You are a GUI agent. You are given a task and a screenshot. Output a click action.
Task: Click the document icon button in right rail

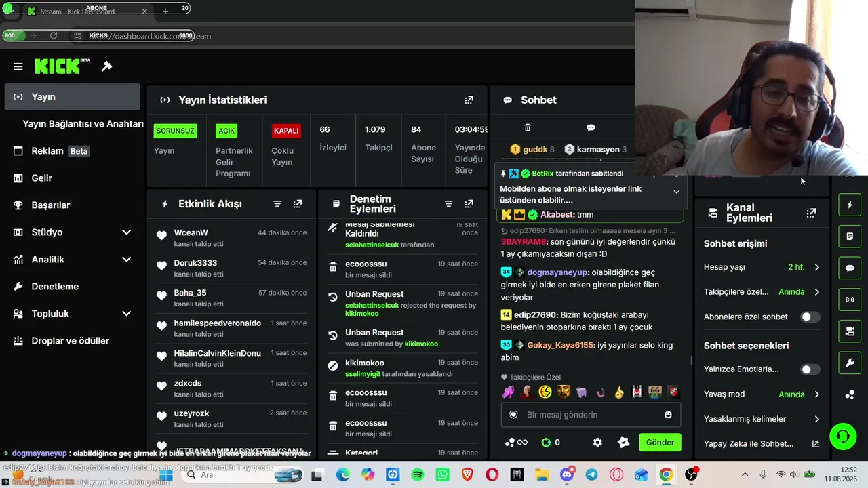point(850,237)
